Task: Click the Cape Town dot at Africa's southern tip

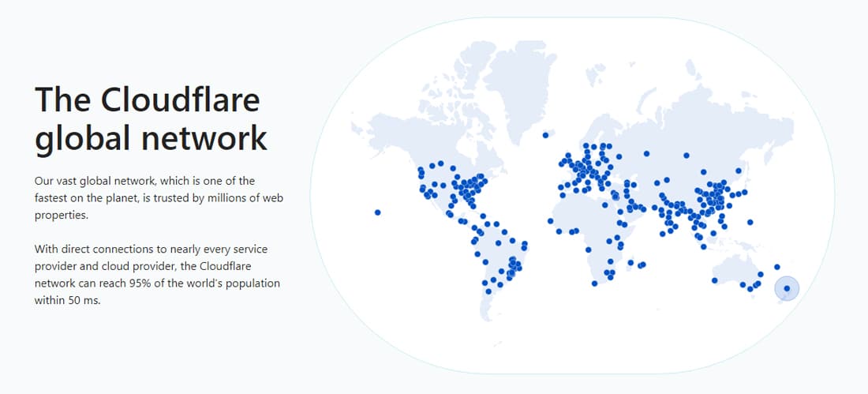Action: pyautogui.click(x=594, y=283)
